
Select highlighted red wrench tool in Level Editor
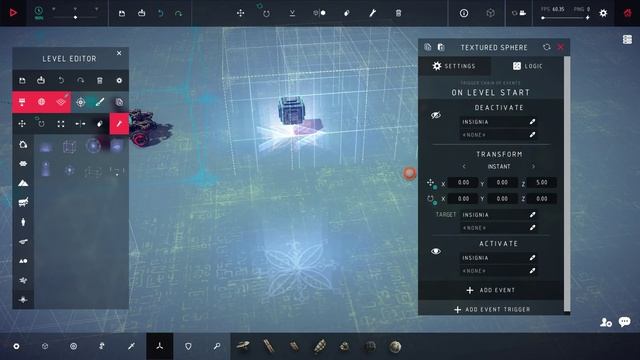(119, 124)
